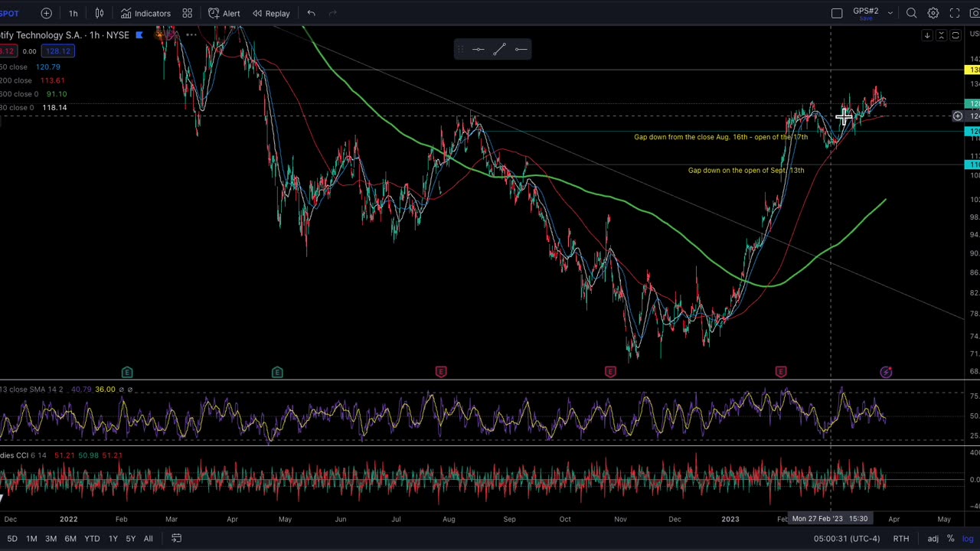Open the Indicators dialog
The height and width of the screenshot is (551, 980).
[145, 13]
